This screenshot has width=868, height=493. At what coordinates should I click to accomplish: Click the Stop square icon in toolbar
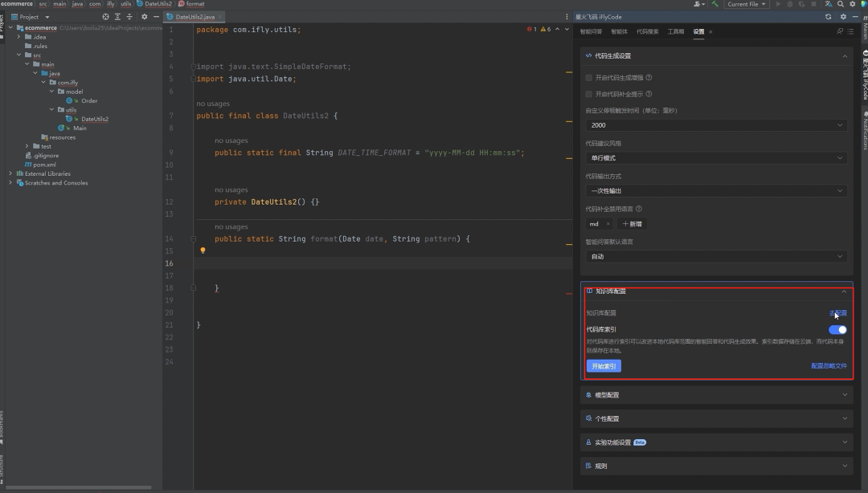[813, 4]
